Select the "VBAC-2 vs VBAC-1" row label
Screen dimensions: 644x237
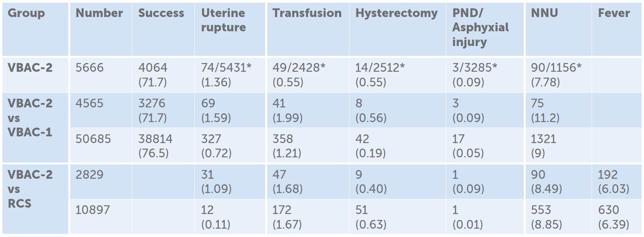tap(30, 118)
